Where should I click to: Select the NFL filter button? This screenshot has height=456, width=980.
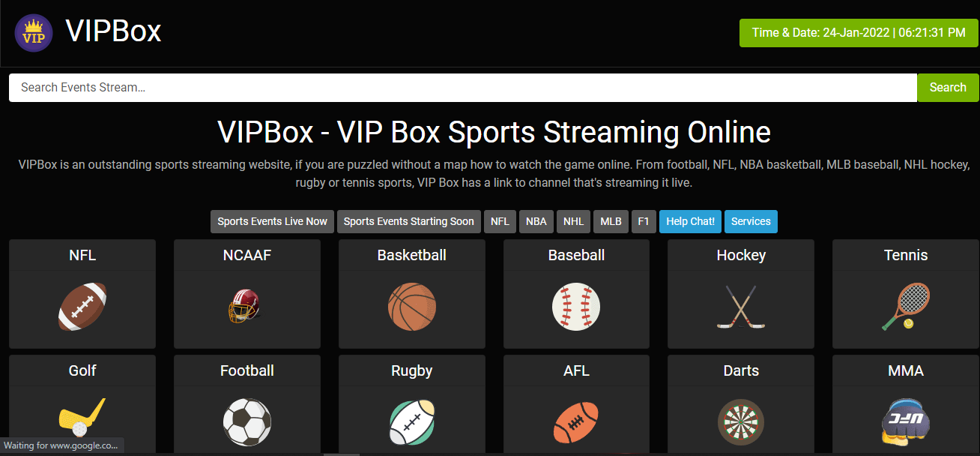(x=500, y=221)
